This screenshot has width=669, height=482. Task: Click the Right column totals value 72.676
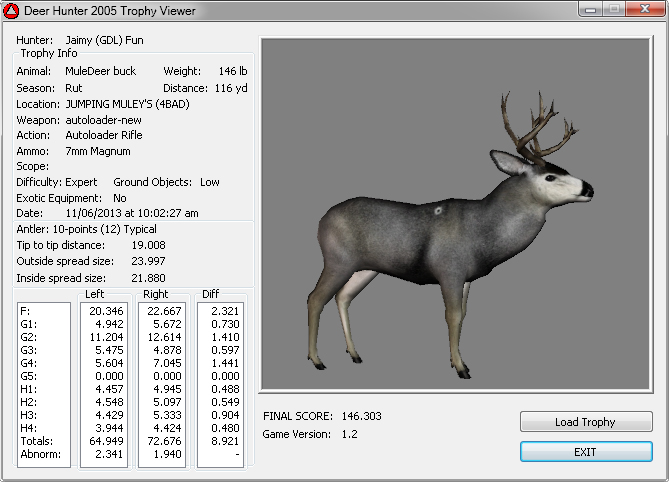pos(165,440)
